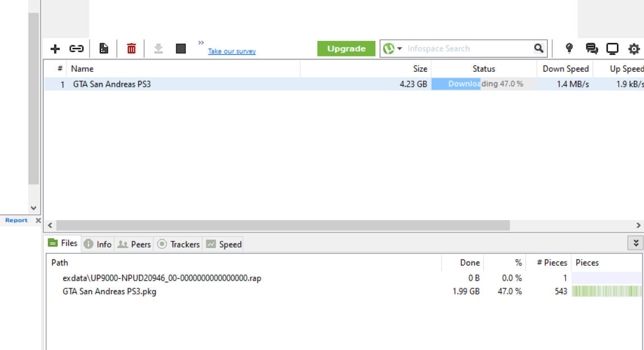This screenshot has height=350, width=644.
Task: Click the Start download arrow icon
Action: tap(158, 49)
